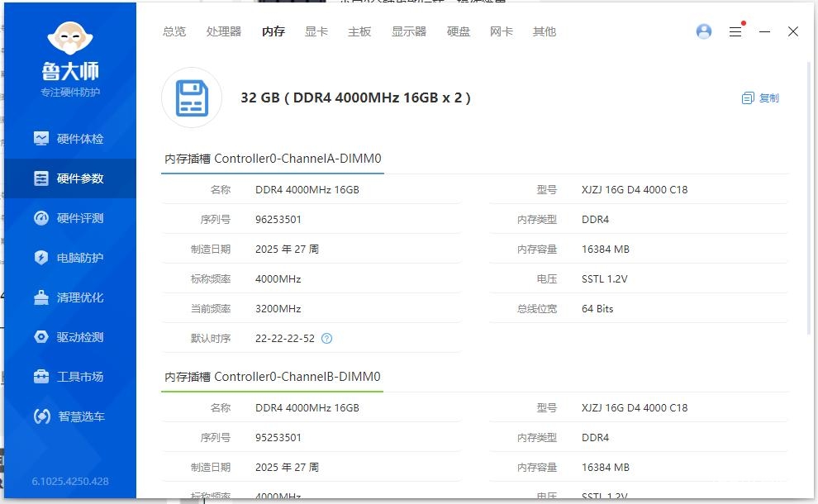Screen dimensions: 818x504
Task: Click ChannelA rated frequency 4000MHz
Action: (278, 279)
